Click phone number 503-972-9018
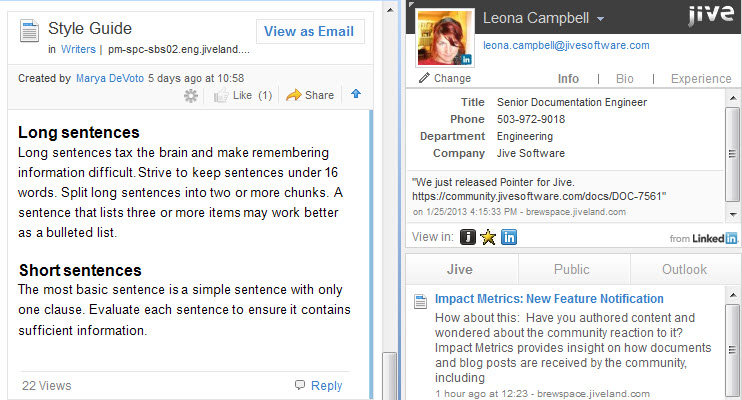Image resolution: width=742 pixels, height=400 pixels. [x=531, y=119]
